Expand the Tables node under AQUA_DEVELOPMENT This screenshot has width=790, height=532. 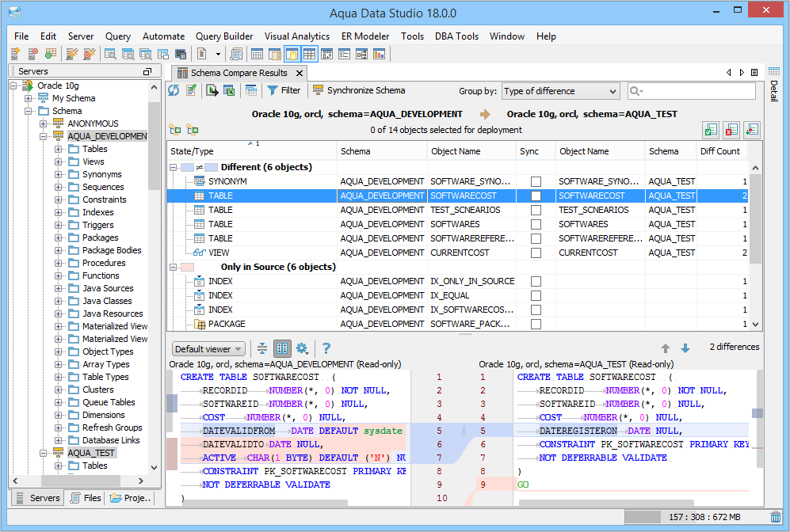point(59,149)
